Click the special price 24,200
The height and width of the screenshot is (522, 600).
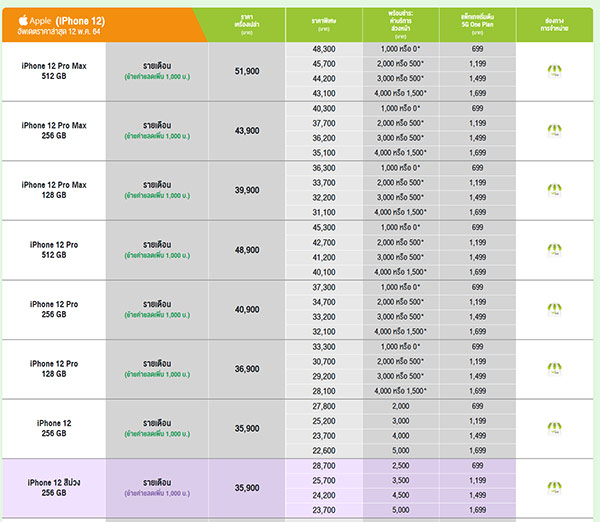324,496
